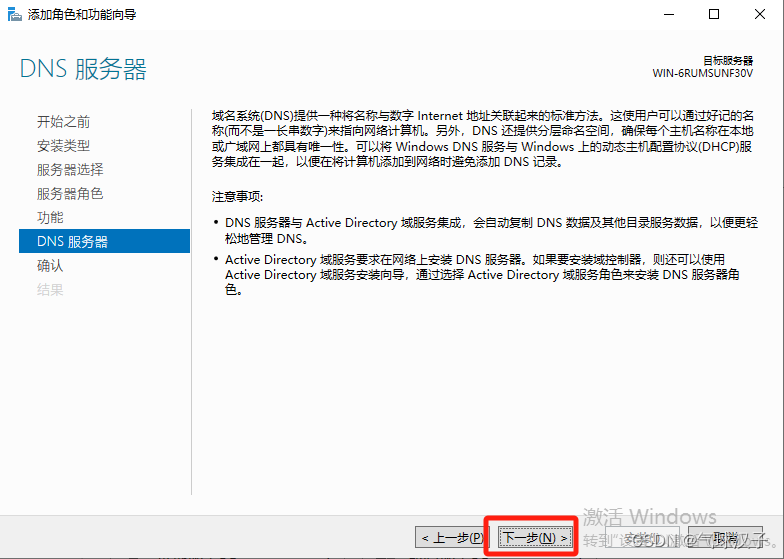Switch to 服务器角色 page
Image resolution: width=784 pixels, height=559 pixels.
[70, 194]
